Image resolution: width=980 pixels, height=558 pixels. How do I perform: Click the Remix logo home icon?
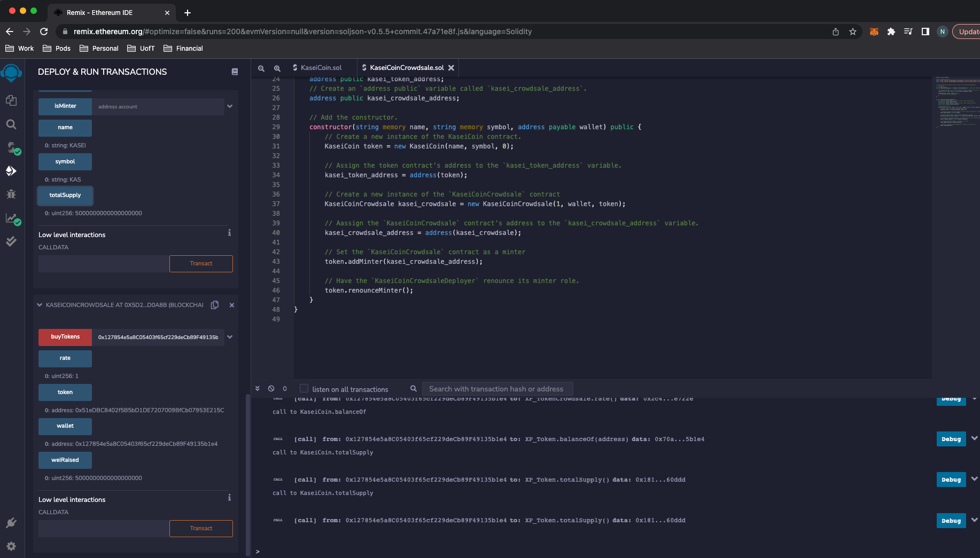11,73
